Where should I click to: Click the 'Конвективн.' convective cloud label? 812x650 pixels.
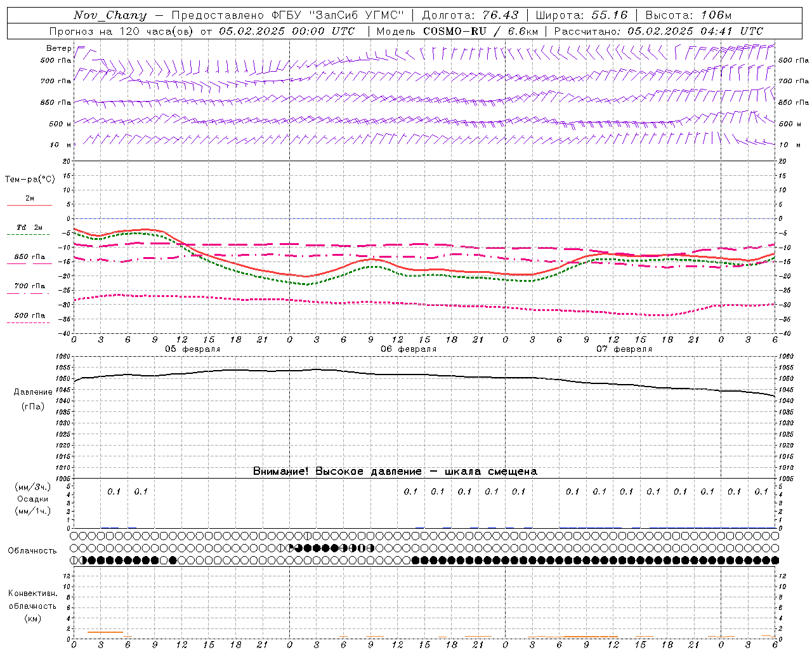click(x=32, y=594)
